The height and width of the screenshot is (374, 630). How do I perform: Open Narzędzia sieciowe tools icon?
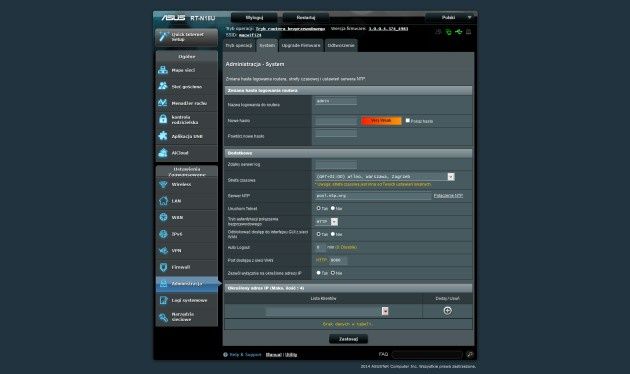(163, 317)
